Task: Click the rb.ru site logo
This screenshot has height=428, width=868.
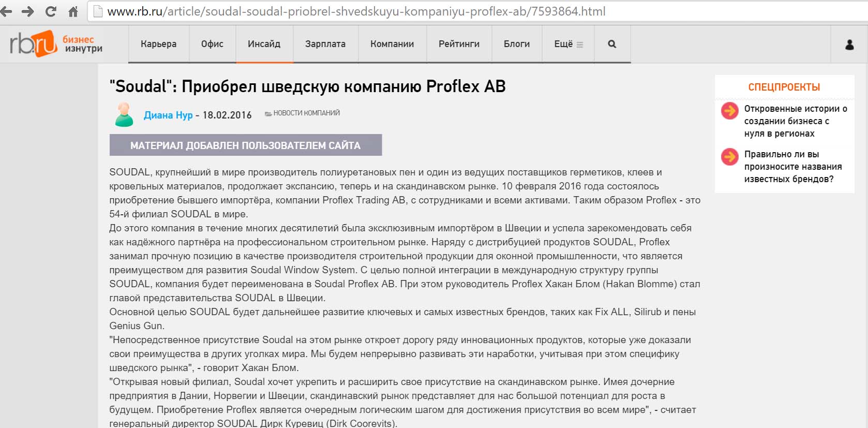Action: pos(33,43)
